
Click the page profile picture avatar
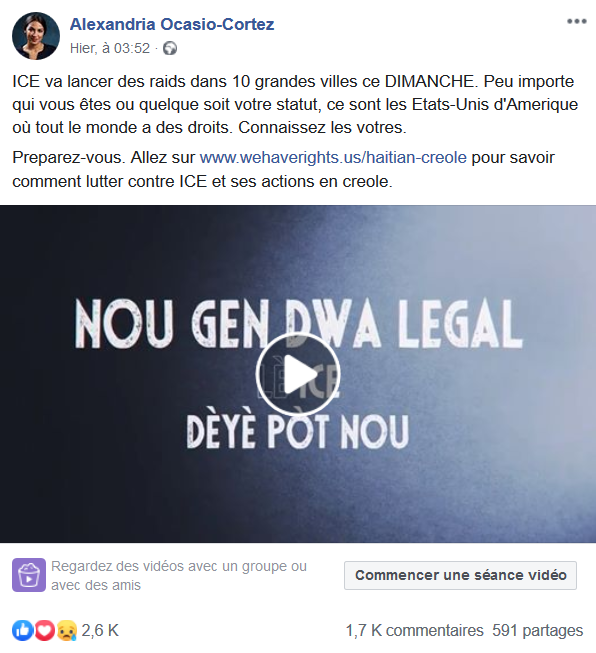tap(36, 36)
